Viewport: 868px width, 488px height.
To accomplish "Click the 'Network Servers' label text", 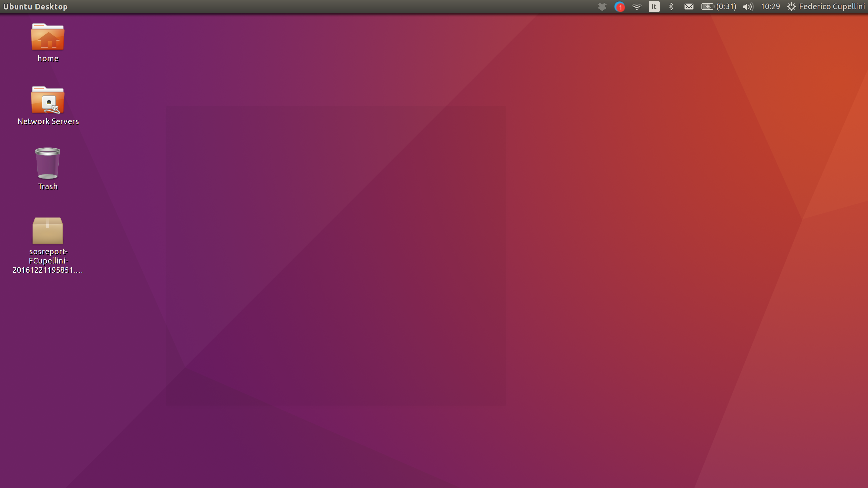I will coord(48,121).
